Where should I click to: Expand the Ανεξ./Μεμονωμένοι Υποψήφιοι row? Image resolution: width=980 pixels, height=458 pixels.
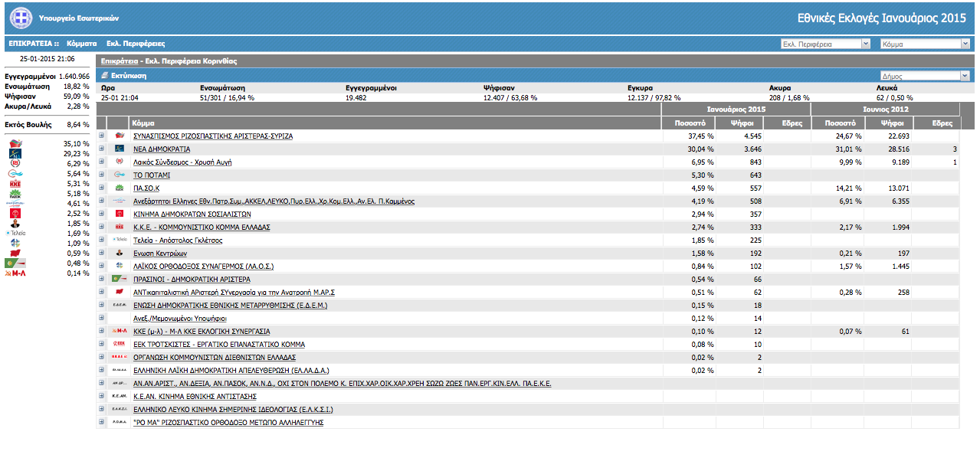101,319
